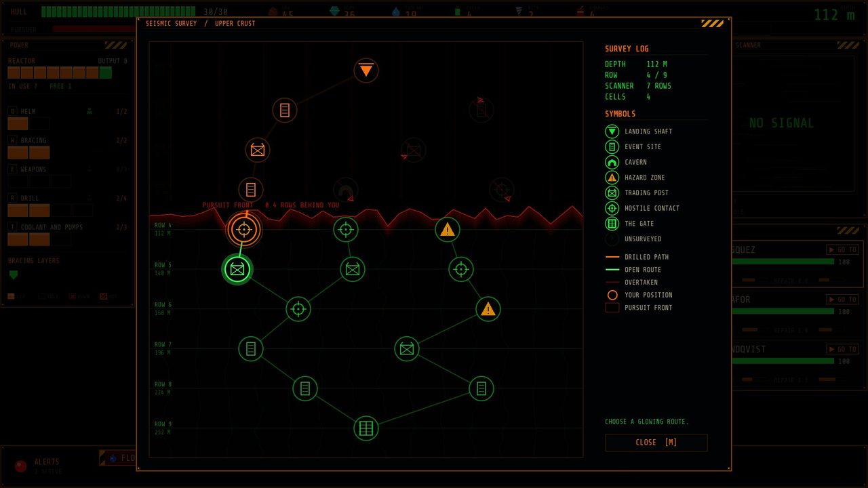Click The Gate legend symbol

[612, 224]
